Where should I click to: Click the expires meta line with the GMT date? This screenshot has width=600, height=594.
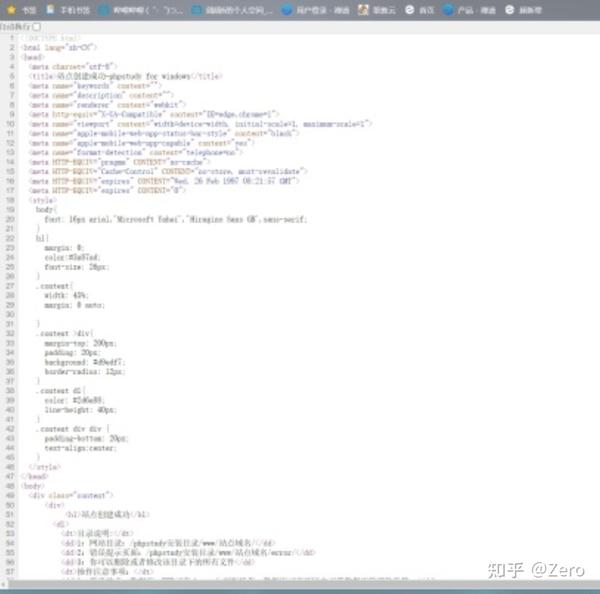pos(164,181)
